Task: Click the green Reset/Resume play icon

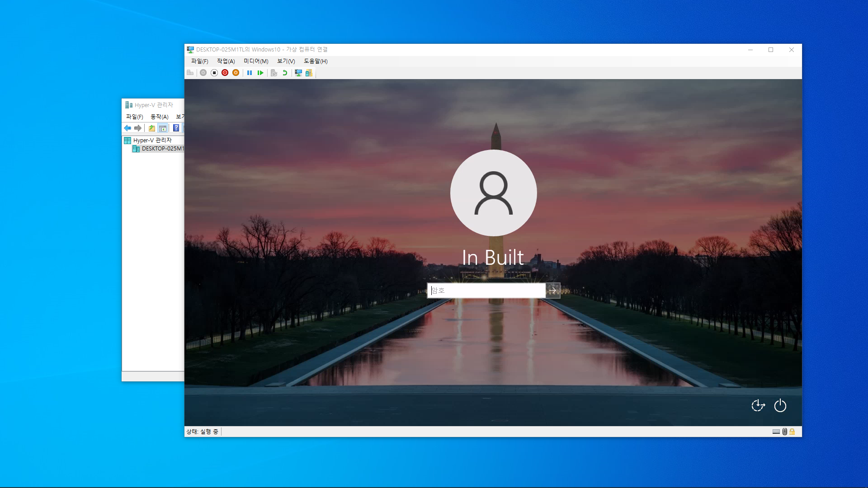Action: [260, 73]
